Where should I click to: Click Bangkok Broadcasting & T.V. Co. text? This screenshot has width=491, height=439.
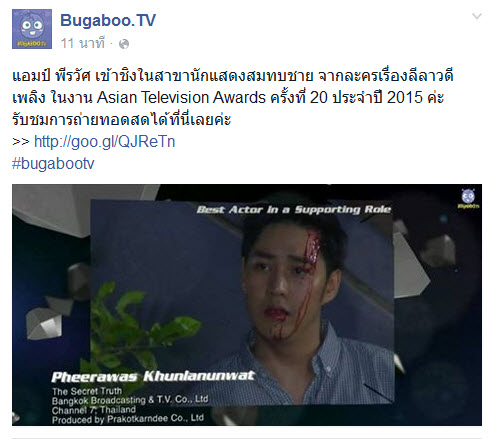pos(130,400)
